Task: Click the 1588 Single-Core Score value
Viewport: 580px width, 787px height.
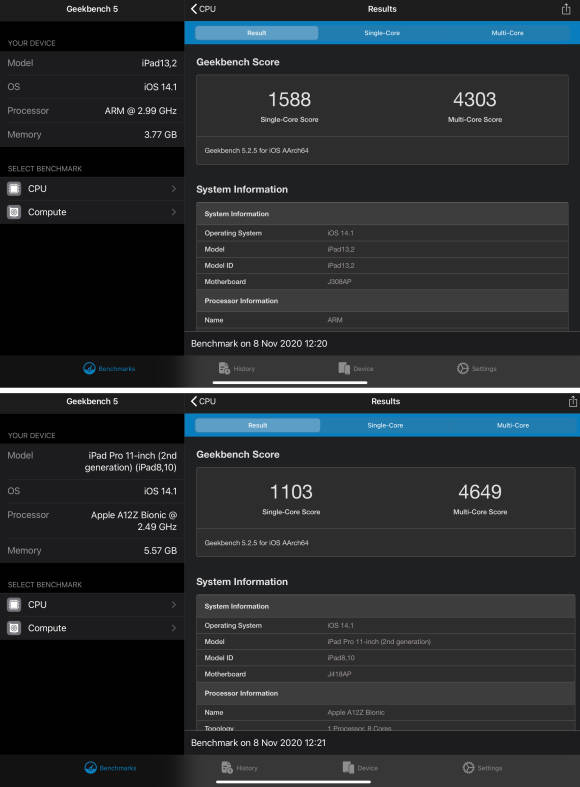Action: 289,99
